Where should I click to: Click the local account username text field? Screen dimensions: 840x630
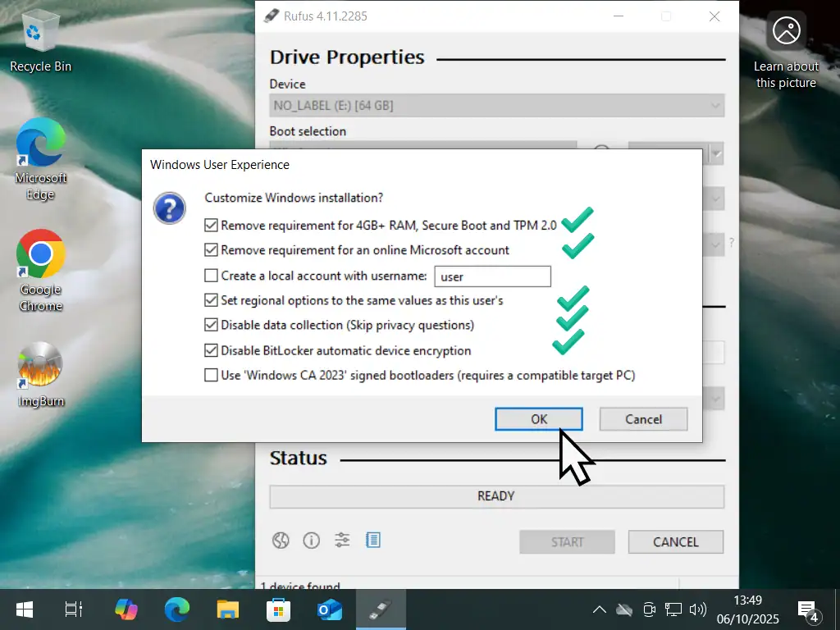click(492, 276)
